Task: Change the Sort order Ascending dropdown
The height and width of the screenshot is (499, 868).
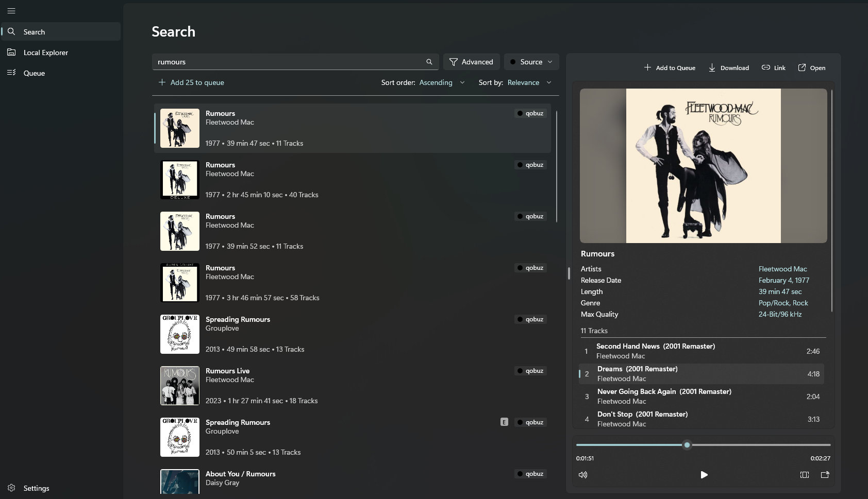Action: pyautogui.click(x=442, y=82)
